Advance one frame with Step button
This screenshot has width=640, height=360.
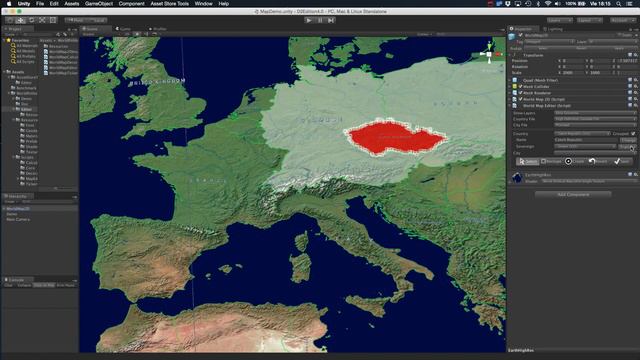point(331,20)
